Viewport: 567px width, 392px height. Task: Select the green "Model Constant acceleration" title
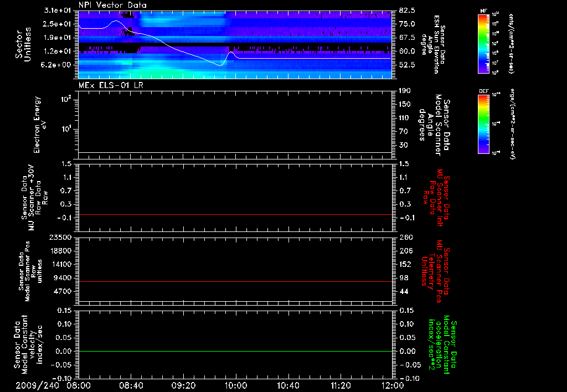click(442, 345)
